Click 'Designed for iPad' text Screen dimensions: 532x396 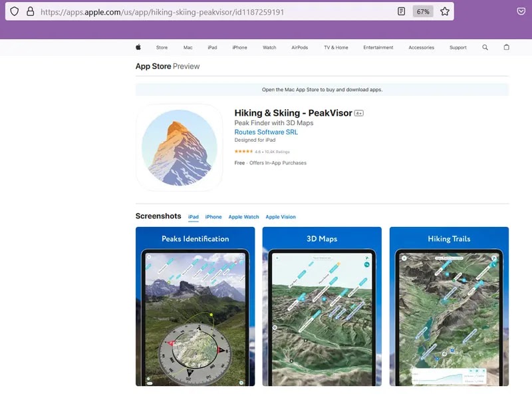[255, 140]
